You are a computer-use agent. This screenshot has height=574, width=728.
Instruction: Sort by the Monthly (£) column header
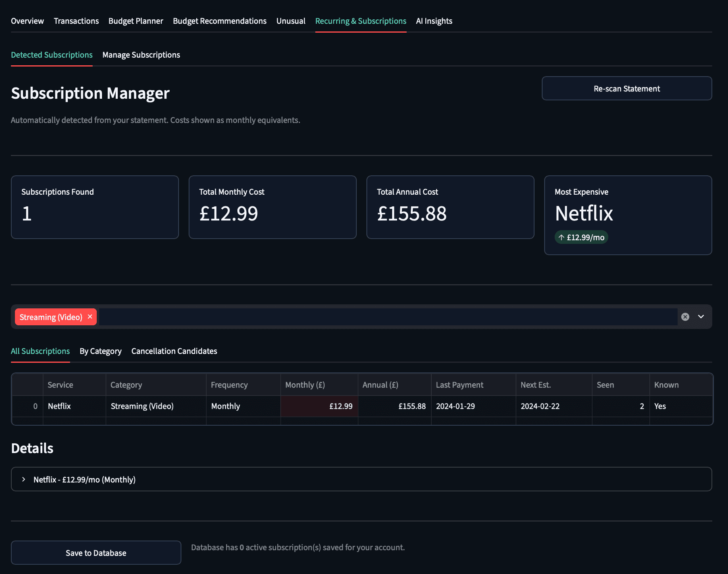click(x=319, y=385)
